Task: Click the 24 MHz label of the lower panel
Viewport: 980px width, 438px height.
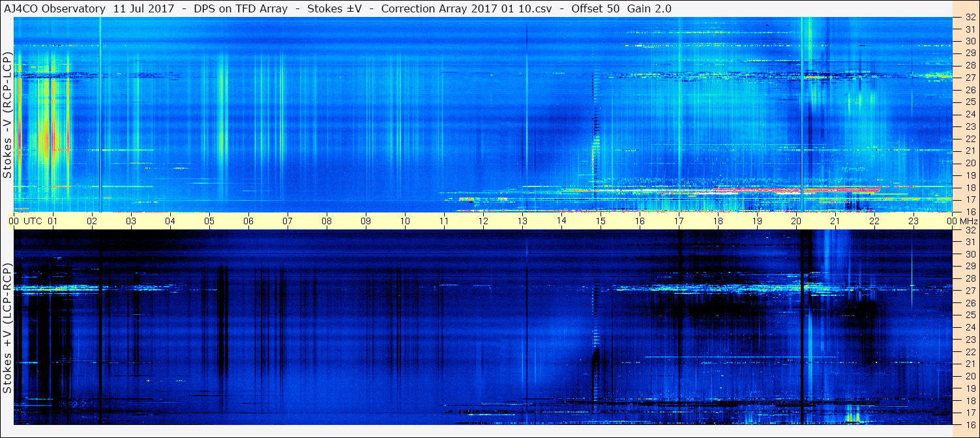Action: pyautogui.click(x=970, y=327)
